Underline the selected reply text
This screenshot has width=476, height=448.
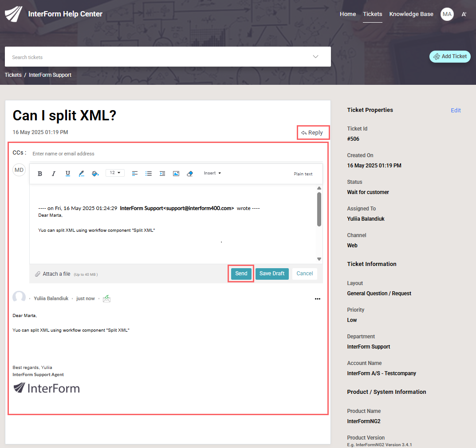tap(68, 173)
